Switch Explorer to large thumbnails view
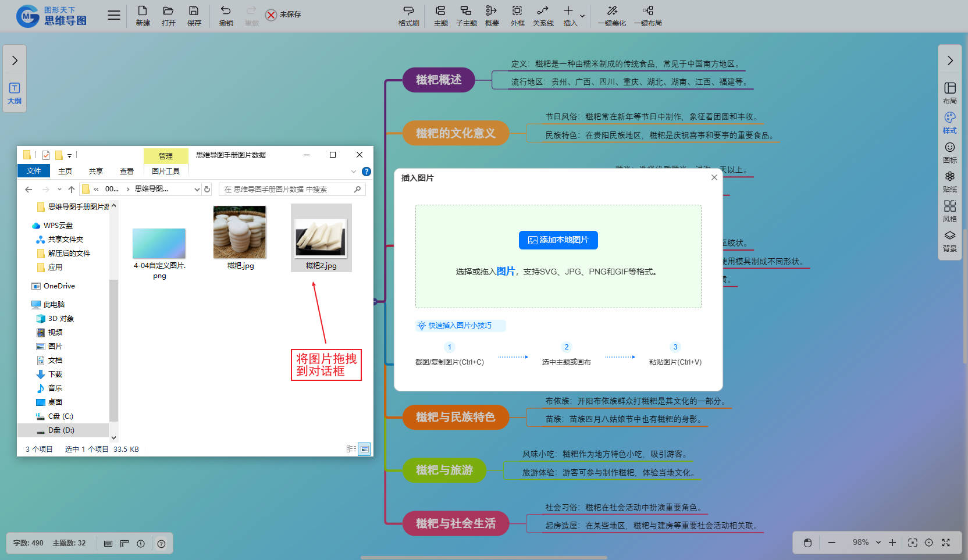The height and width of the screenshot is (560, 968). pos(364,449)
